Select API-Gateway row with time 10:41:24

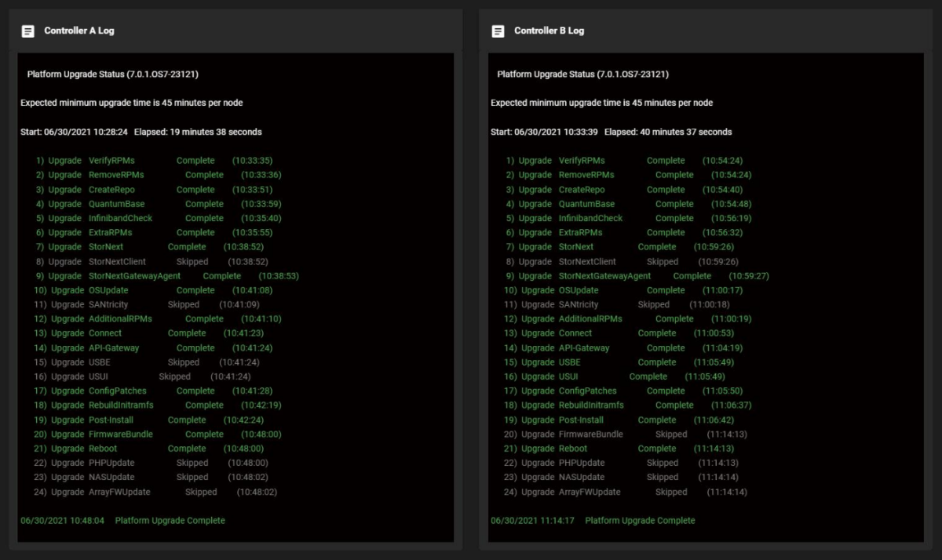tap(152, 348)
